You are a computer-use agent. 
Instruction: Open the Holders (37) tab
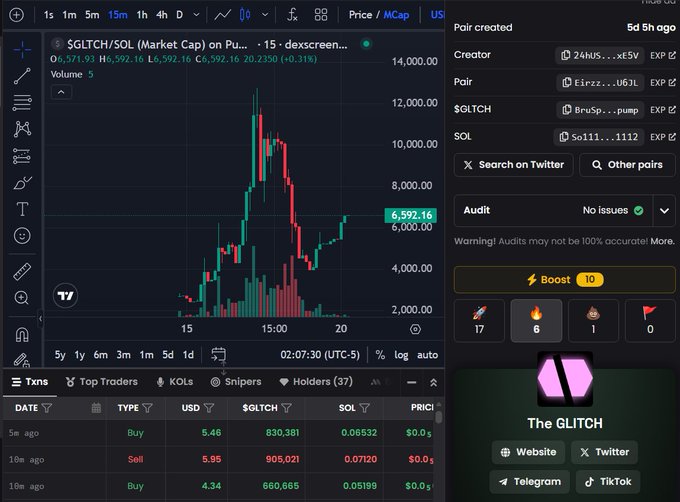pyautogui.click(x=316, y=382)
